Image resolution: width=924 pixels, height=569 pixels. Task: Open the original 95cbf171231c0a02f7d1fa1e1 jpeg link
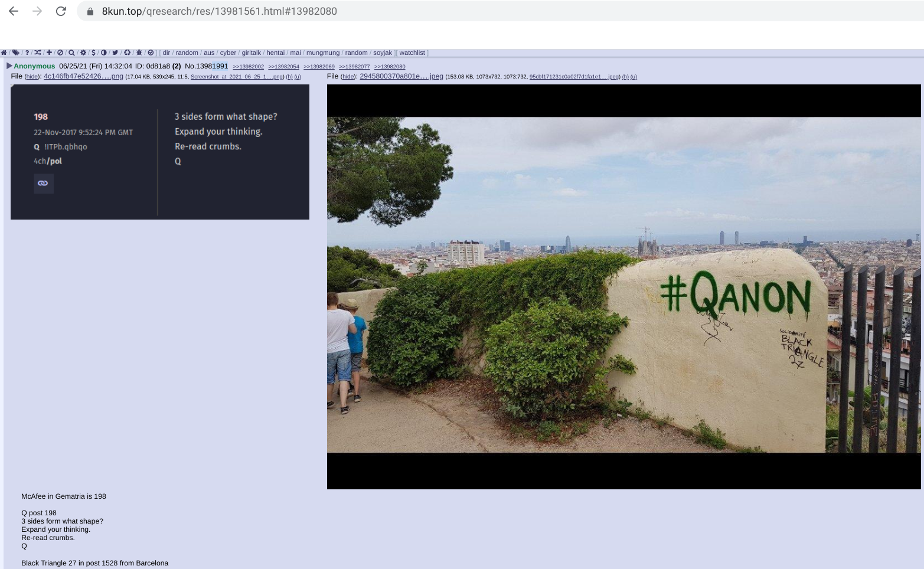click(574, 77)
